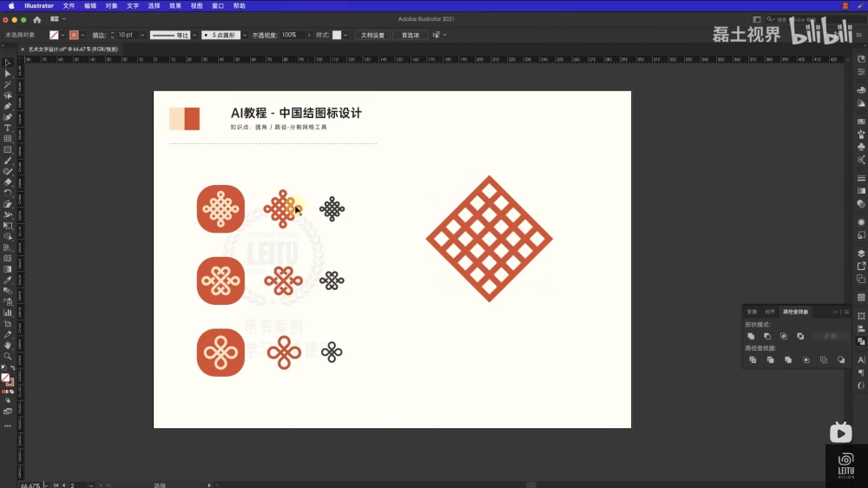Select the Pen tool
Image resolution: width=868 pixels, height=488 pixels.
coord(8,106)
